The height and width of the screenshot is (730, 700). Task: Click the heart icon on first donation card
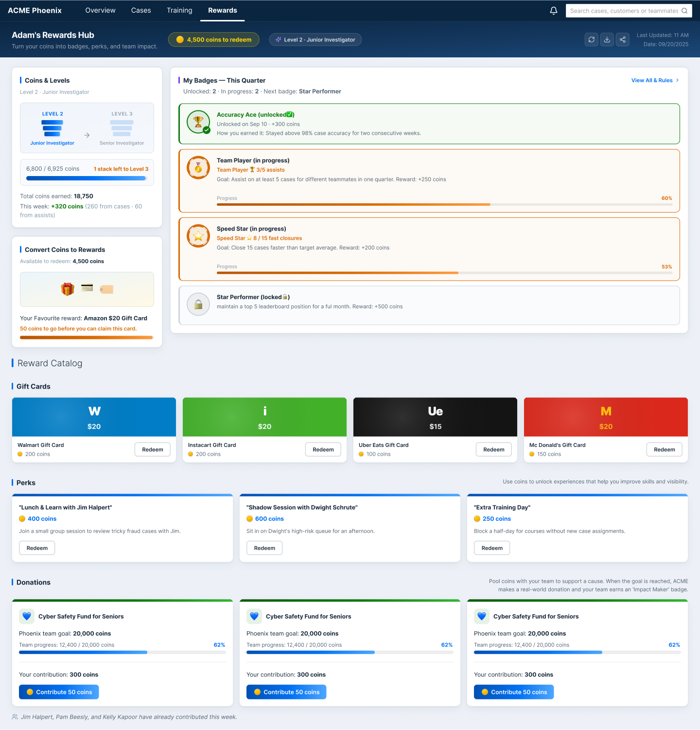point(27,616)
